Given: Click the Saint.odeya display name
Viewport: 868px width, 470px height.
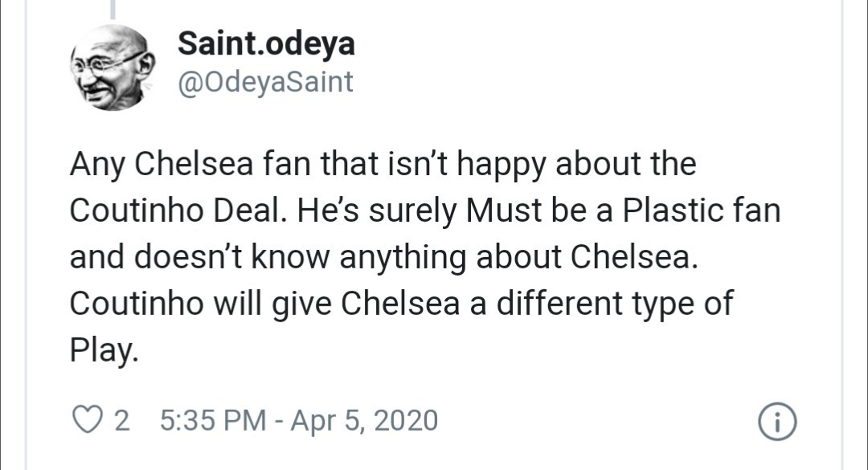Looking at the screenshot, I should point(267,44).
